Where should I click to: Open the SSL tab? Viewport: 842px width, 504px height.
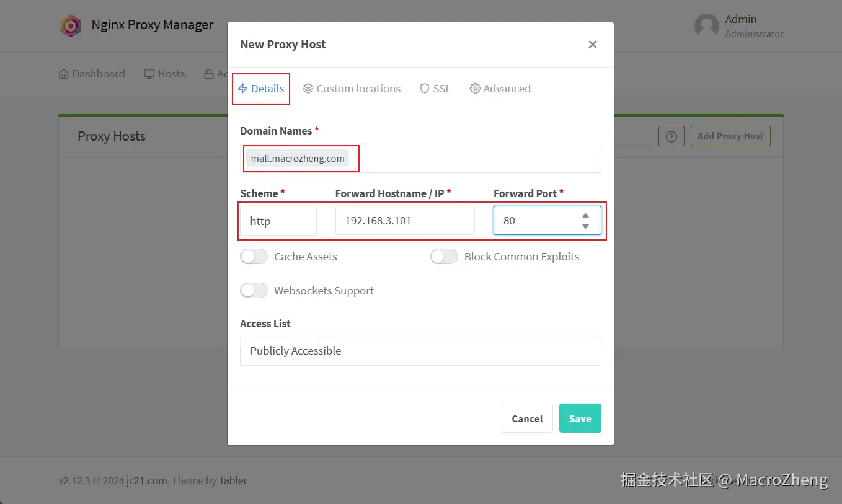(435, 89)
